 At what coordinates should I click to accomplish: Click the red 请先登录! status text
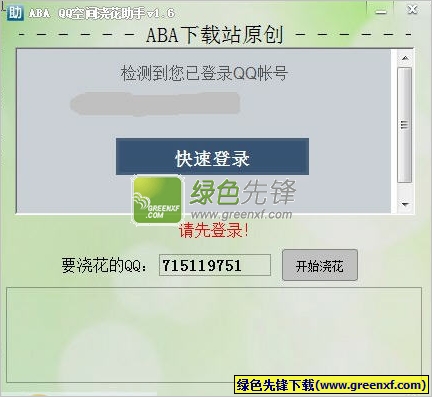point(214,230)
